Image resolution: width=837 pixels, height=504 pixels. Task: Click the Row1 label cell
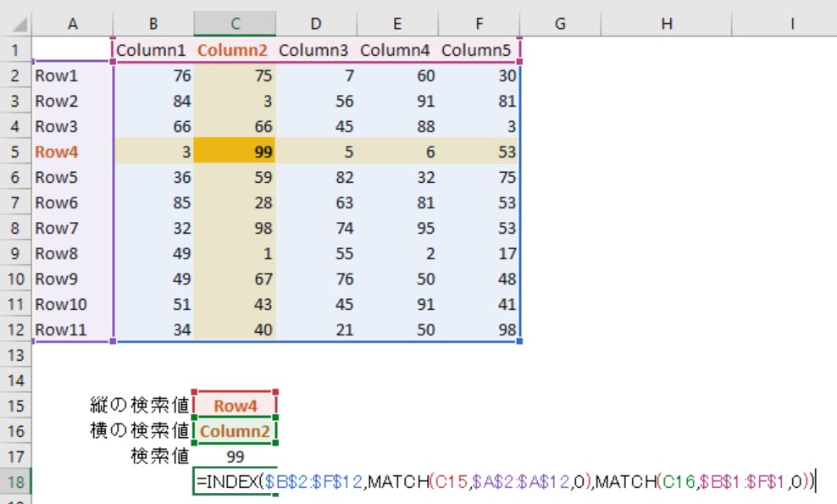tap(73, 76)
